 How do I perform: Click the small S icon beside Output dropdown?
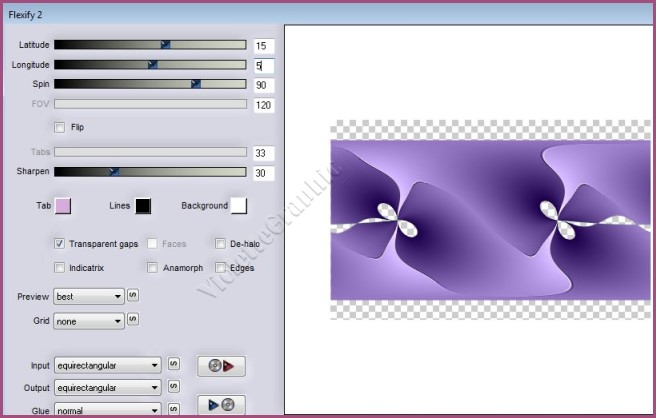pos(173,386)
